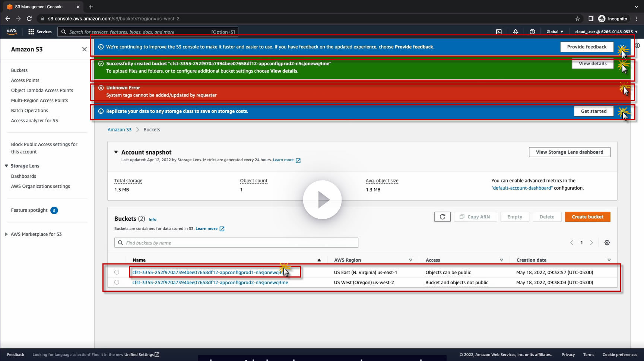Refresh the buckets list
Image resolution: width=644 pixels, height=361 pixels.
tap(442, 217)
